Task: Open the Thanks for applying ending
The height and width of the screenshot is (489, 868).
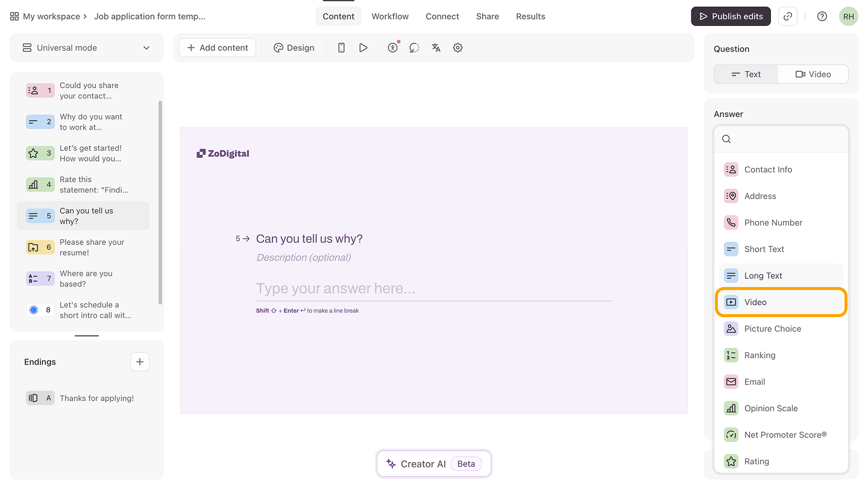Action: click(83, 398)
